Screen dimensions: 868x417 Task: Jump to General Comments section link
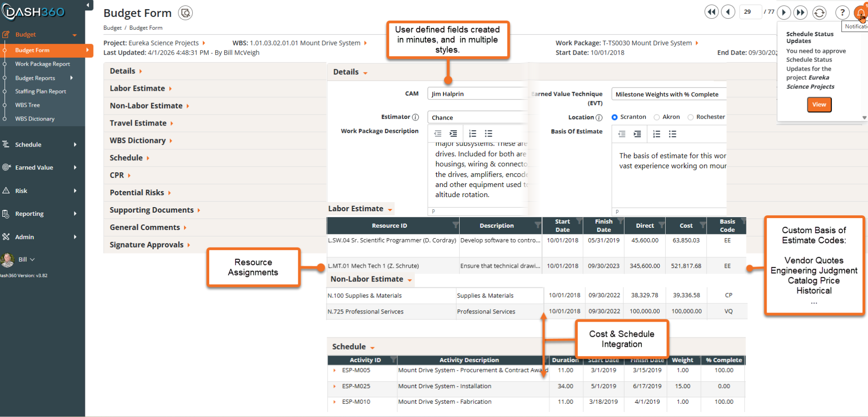[148, 227]
